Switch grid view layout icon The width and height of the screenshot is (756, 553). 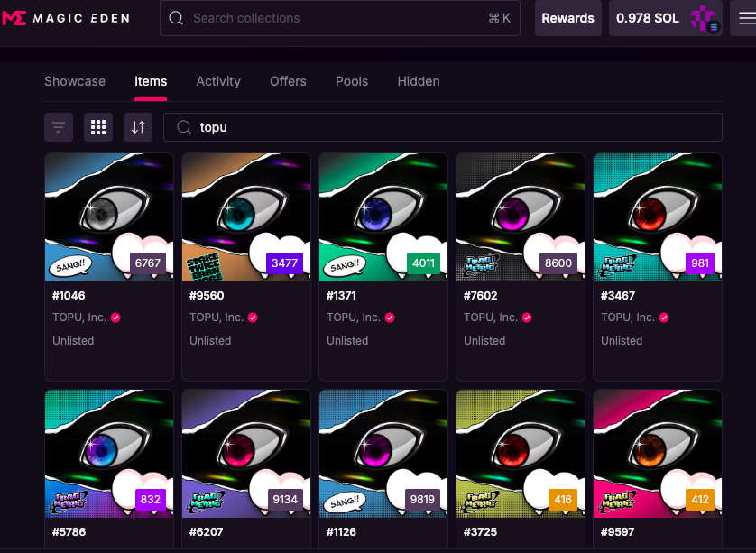tap(98, 127)
